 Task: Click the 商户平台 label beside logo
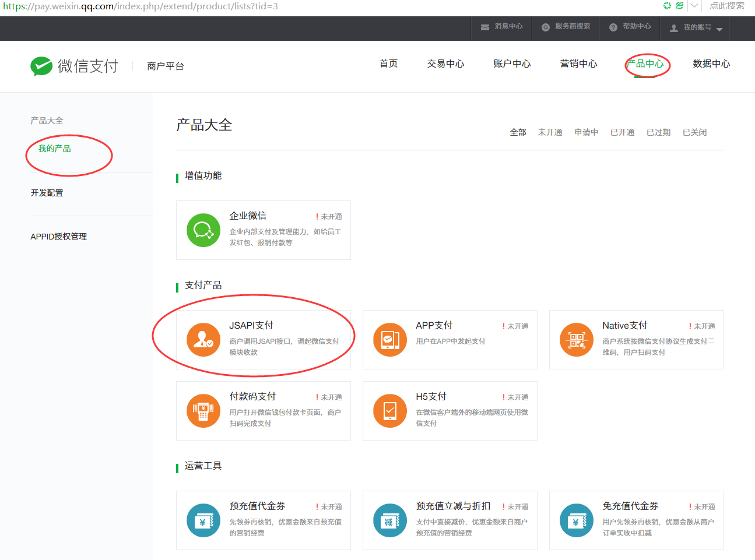[x=166, y=66]
